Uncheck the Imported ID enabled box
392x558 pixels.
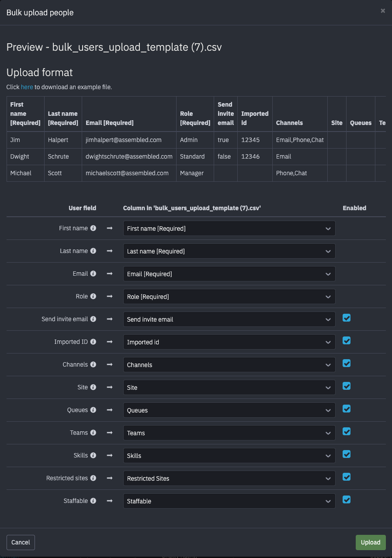pyautogui.click(x=347, y=340)
